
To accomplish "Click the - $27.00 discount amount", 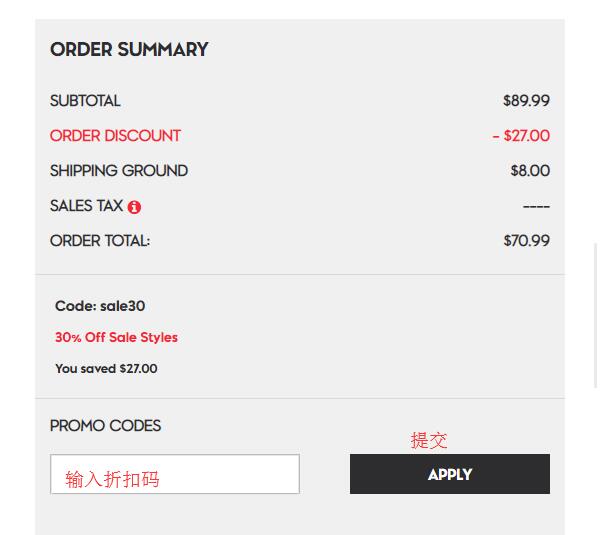I will 521,136.
